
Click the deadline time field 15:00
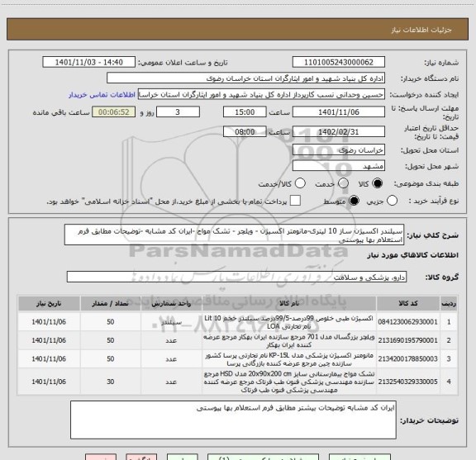[x=245, y=112]
